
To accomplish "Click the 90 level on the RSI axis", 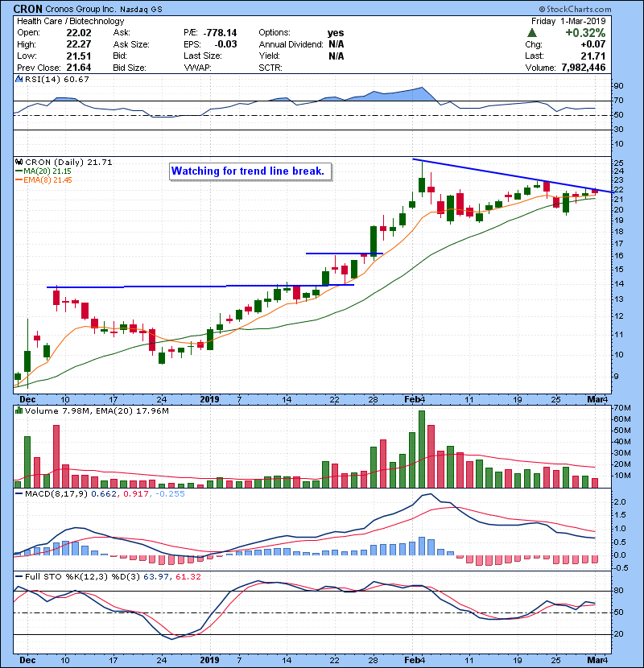I will (x=618, y=85).
